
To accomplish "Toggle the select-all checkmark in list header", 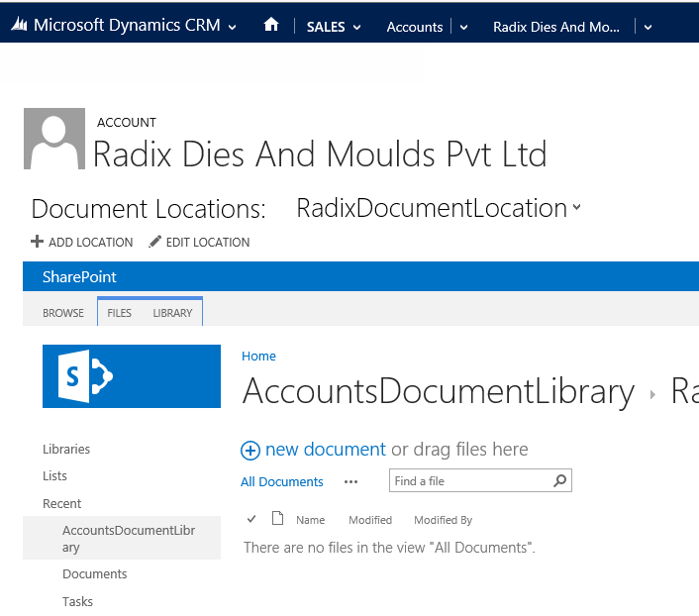I will (x=251, y=519).
